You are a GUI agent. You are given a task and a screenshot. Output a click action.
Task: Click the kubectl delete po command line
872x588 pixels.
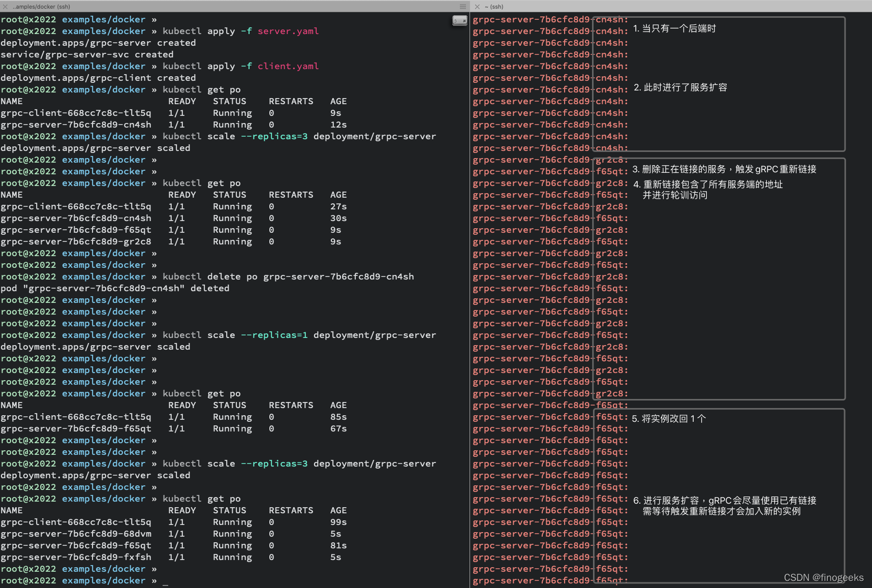(288, 276)
